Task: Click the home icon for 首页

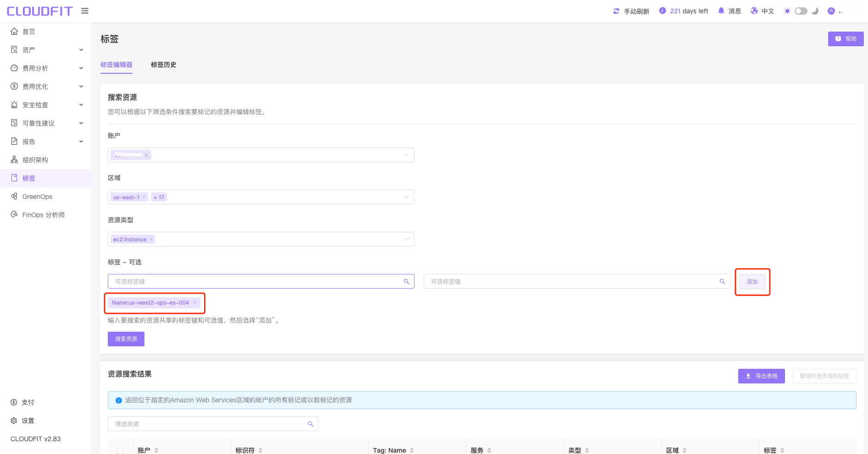Action: pyautogui.click(x=14, y=31)
